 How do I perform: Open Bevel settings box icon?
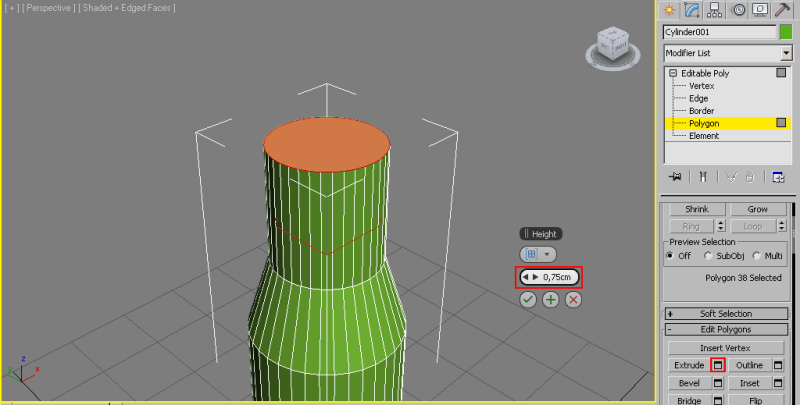pos(718,383)
